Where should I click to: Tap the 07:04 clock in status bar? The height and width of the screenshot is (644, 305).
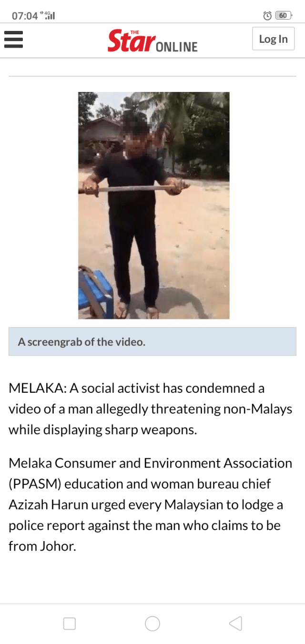(x=25, y=16)
